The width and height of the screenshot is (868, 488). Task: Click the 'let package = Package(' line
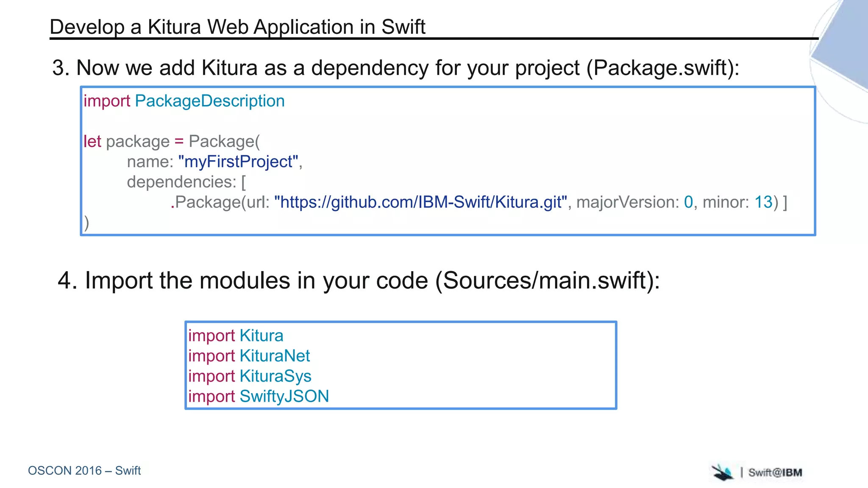172,141
